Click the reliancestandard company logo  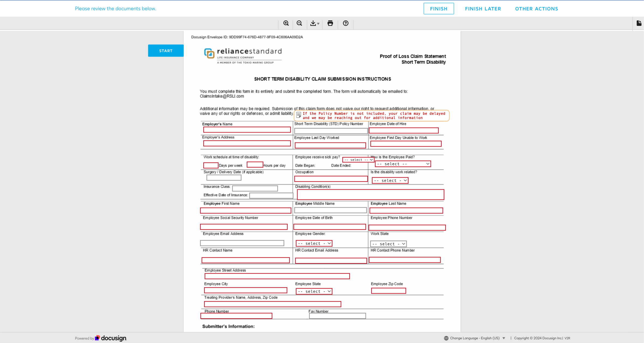(x=243, y=56)
